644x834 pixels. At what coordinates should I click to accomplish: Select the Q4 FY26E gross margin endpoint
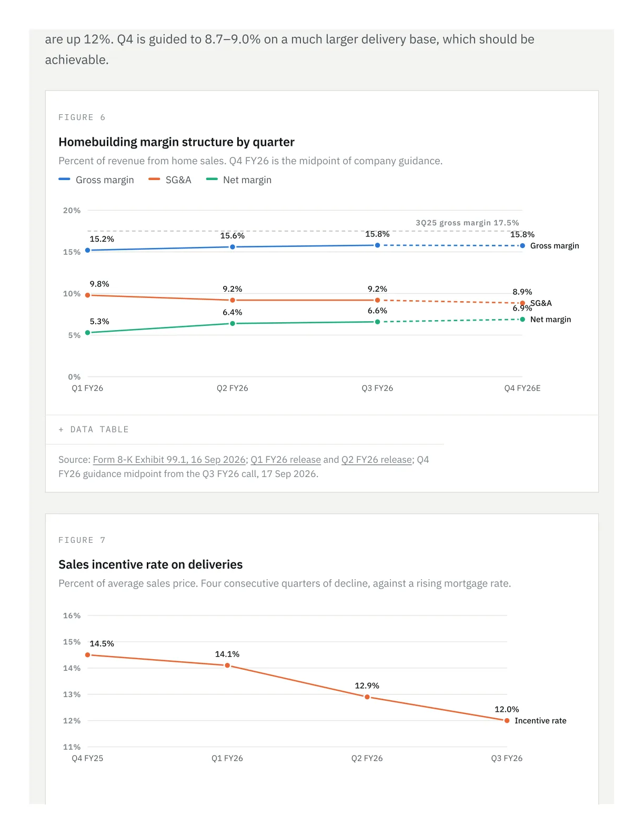coord(522,246)
